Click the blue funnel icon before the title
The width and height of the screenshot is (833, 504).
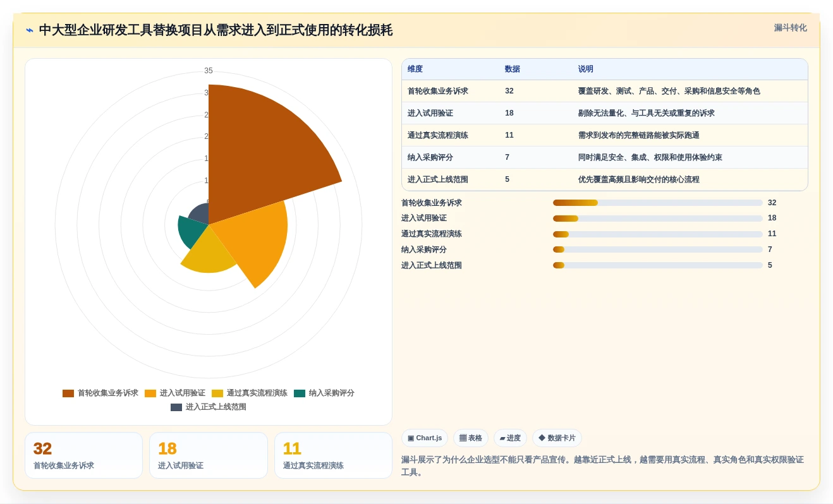(30, 30)
